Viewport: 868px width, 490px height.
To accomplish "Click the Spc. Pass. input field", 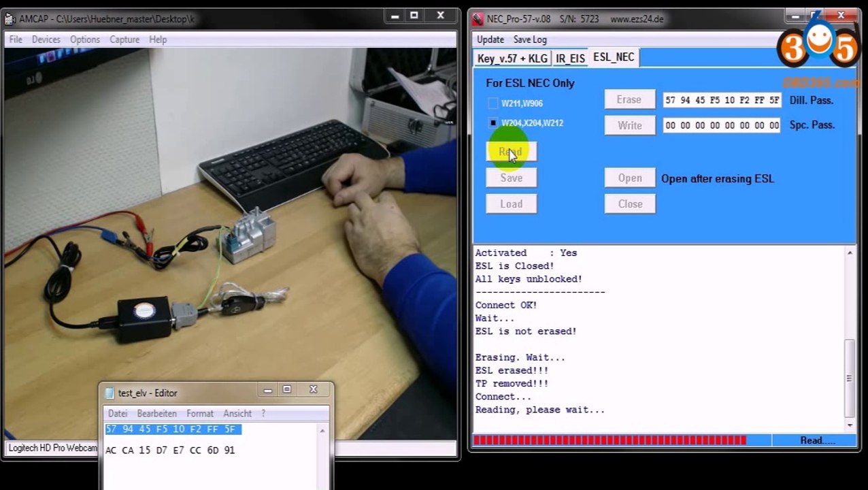I will (x=722, y=125).
